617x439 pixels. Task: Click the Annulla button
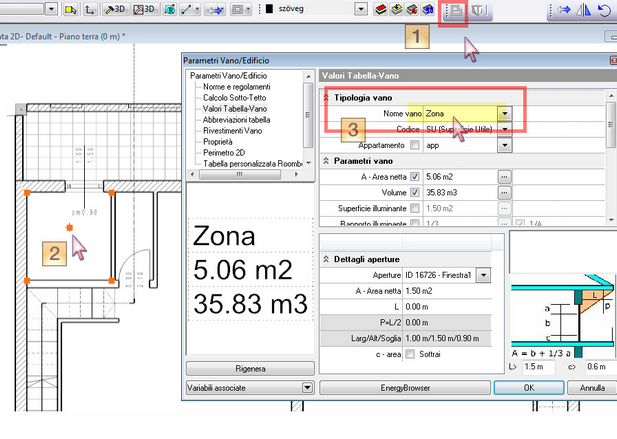592,388
